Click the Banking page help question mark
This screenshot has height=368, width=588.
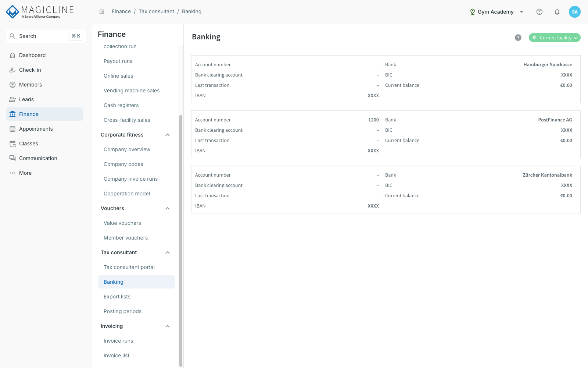point(518,38)
